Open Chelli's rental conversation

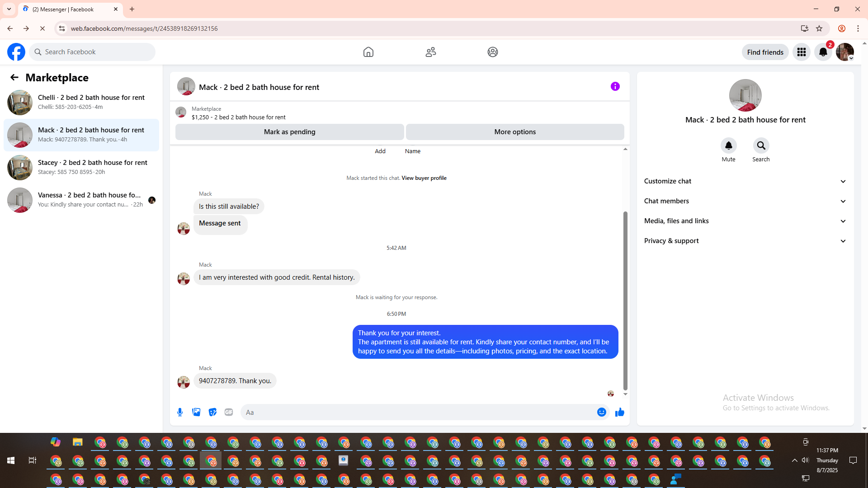(x=81, y=102)
